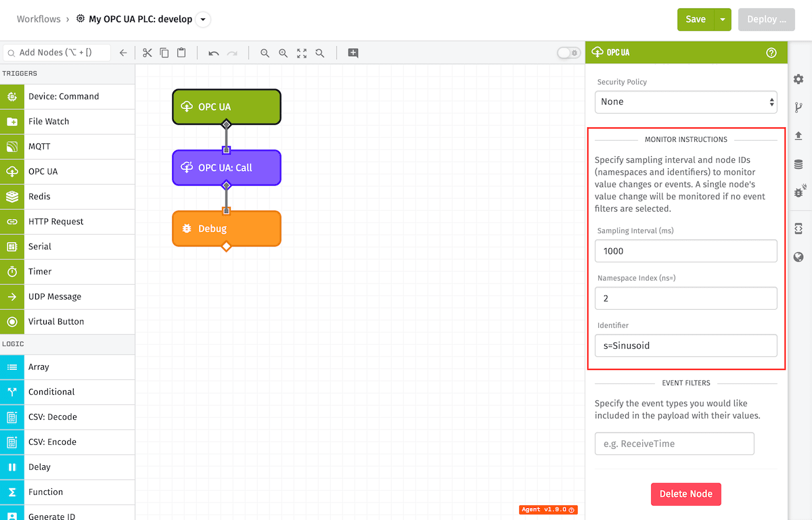
Task: Click the Deploy button
Action: click(767, 20)
